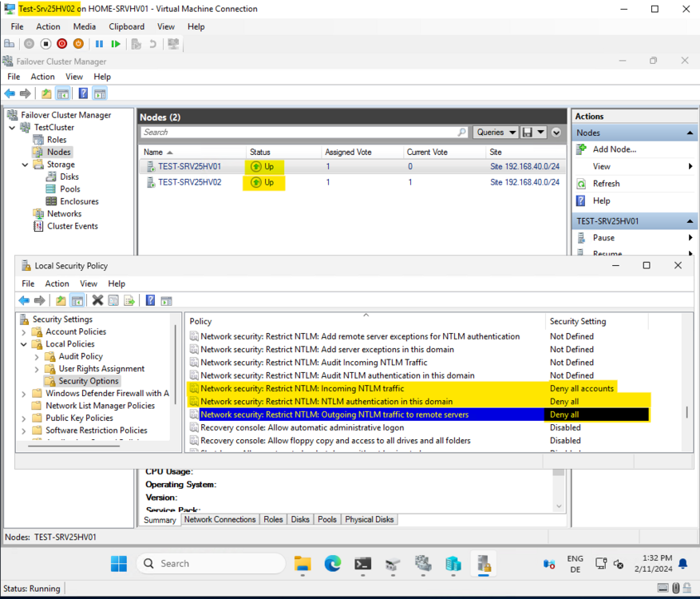Click the Delete icon in Local Security Policy toolbar

point(97,300)
